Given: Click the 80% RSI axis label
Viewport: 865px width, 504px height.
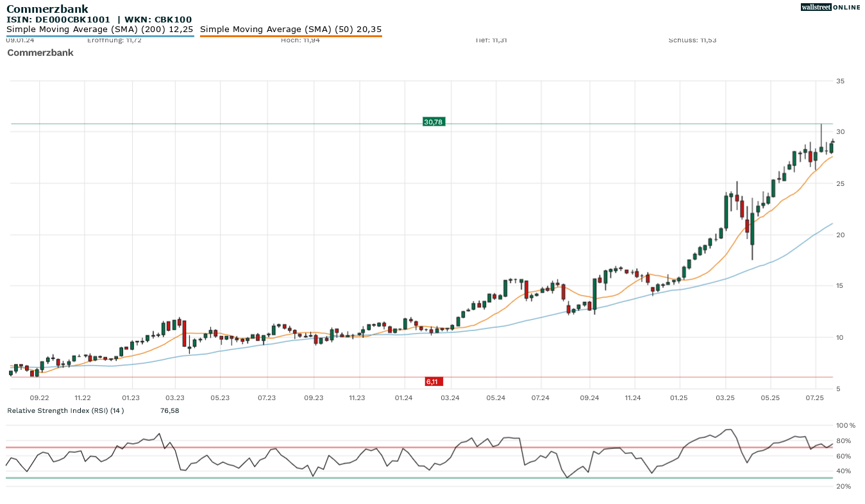Looking at the screenshot, I should point(844,441).
